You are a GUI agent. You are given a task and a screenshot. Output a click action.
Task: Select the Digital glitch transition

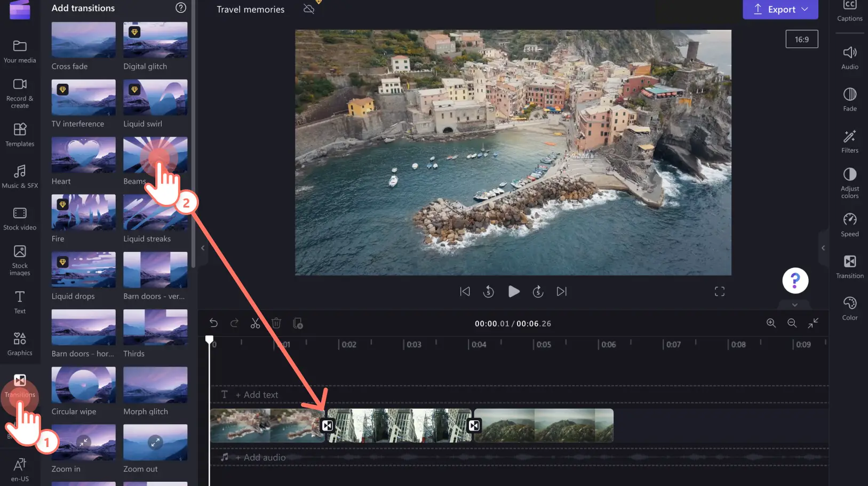155,39
